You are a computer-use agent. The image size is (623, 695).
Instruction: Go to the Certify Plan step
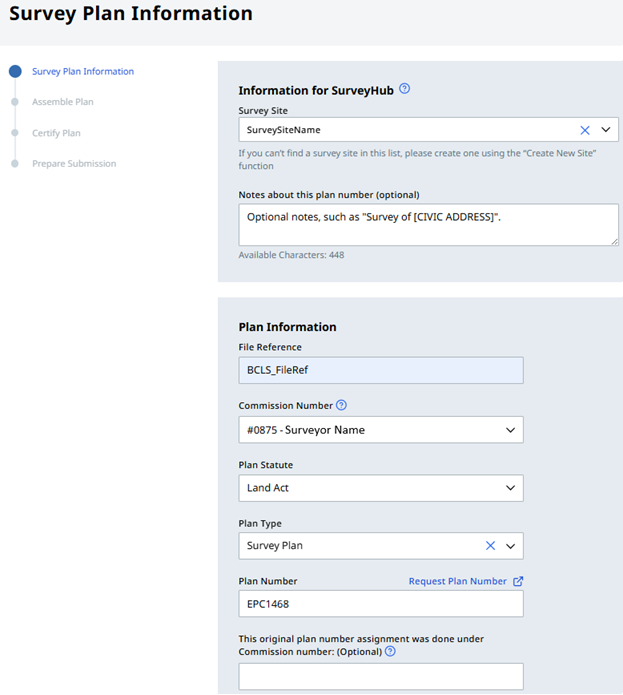pyautogui.click(x=56, y=133)
